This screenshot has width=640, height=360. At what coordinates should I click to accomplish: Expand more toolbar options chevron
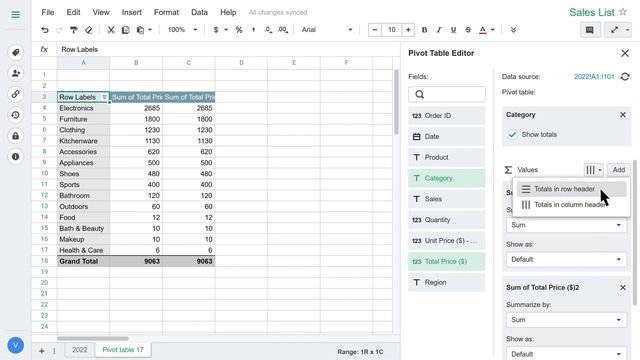(x=513, y=30)
